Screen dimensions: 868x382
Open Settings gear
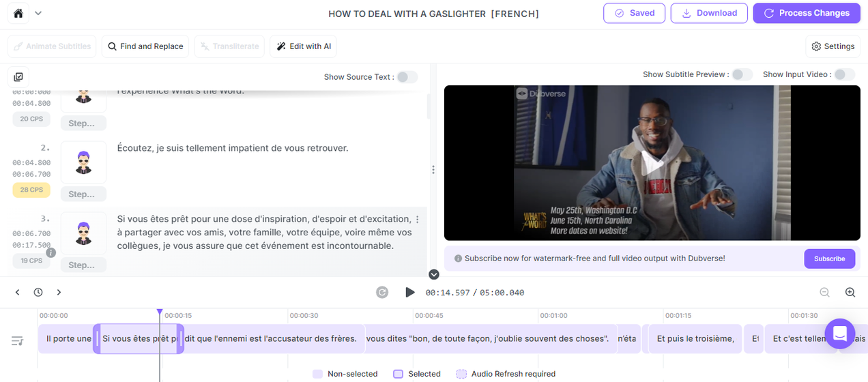833,46
